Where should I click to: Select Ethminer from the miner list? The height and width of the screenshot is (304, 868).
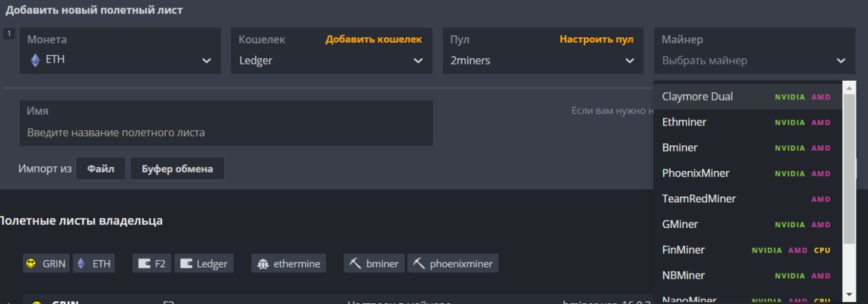point(747,122)
